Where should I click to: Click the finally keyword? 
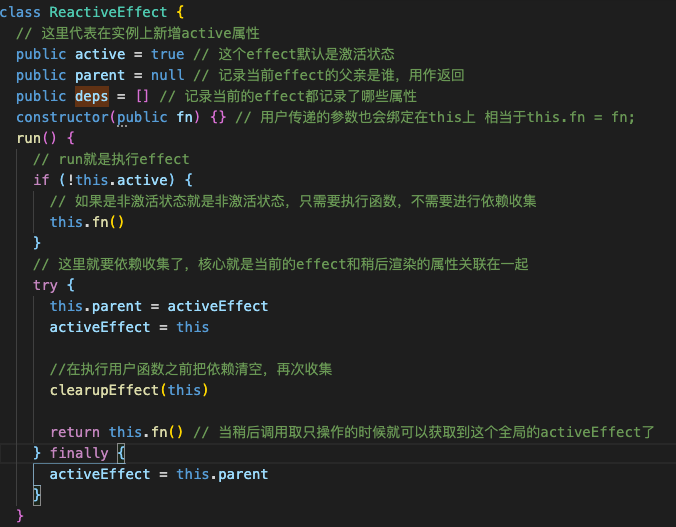point(79,453)
